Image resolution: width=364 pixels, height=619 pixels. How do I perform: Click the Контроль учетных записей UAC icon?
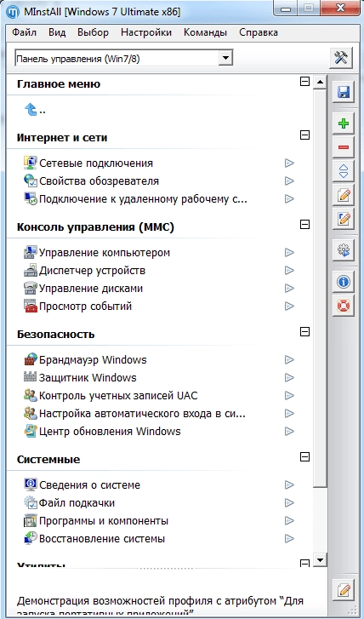tap(31, 395)
